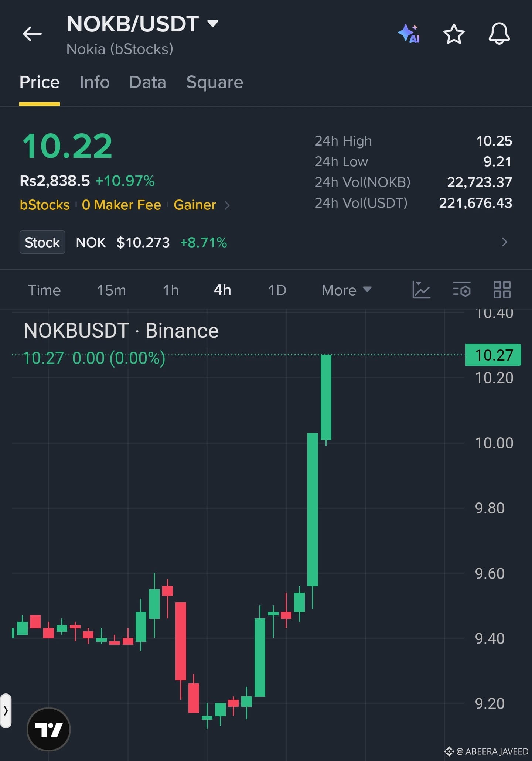The height and width of the screenshot is (761, 532).
Task: Select the 1h chart interval
Action: [171, 290]
